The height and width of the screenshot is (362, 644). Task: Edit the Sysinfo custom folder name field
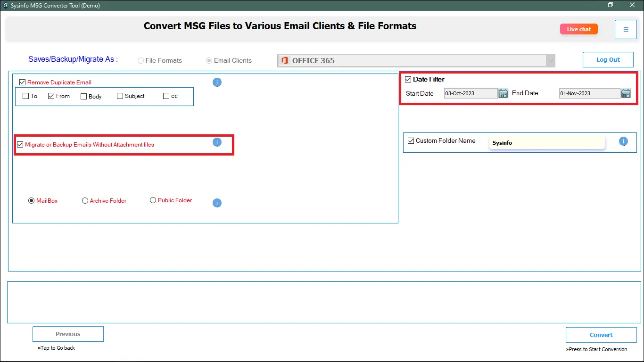coord(547,143)
